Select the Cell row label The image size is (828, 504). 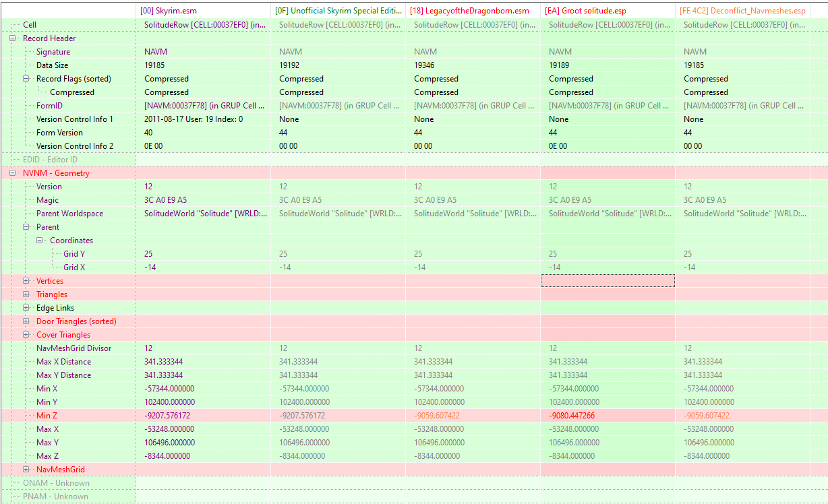(x=30, y=25)
